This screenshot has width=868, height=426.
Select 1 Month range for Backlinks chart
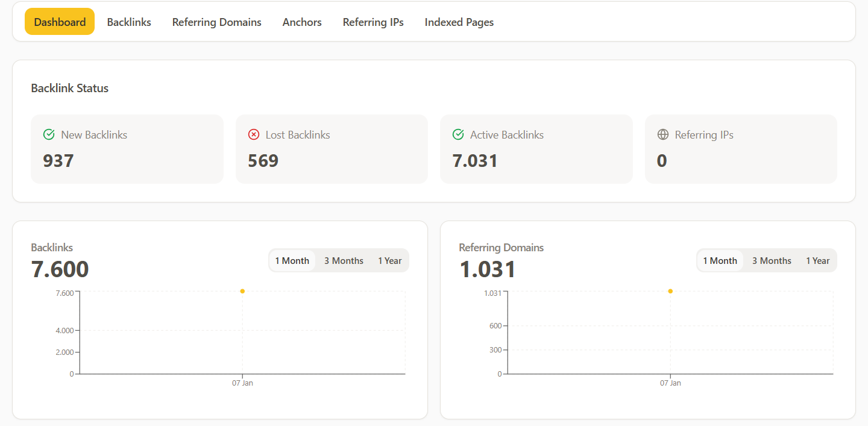click(292, 260)
